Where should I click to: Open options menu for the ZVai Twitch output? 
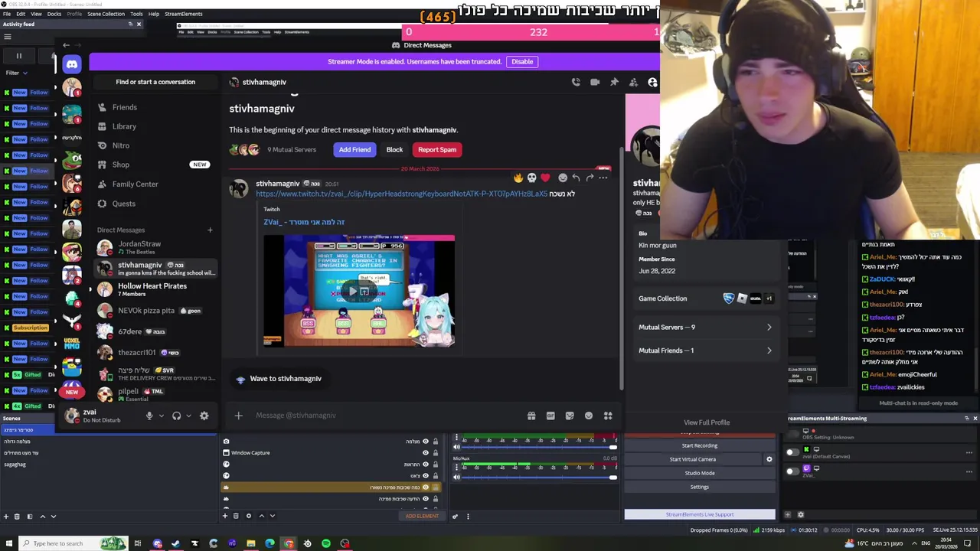969,471
